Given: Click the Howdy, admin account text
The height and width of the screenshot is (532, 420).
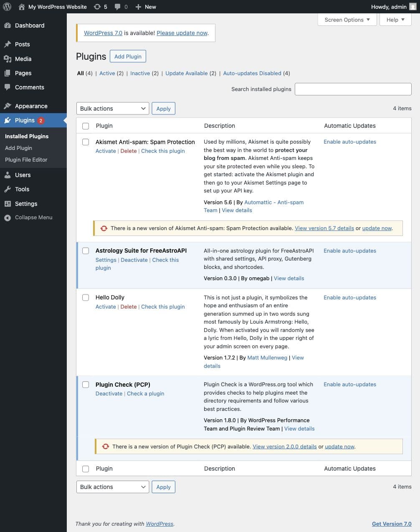Looking at the screenshot, I should 389,7.
